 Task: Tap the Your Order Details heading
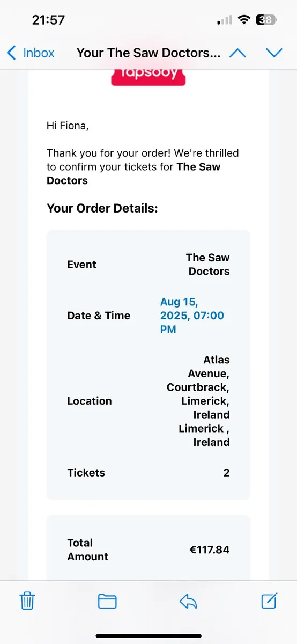(102, 208)
